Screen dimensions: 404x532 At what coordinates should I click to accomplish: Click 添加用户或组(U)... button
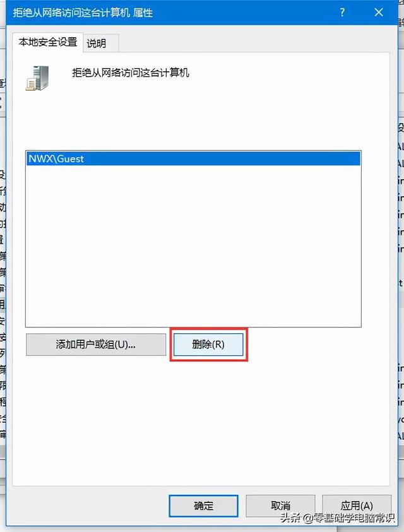tap(96, 345)
